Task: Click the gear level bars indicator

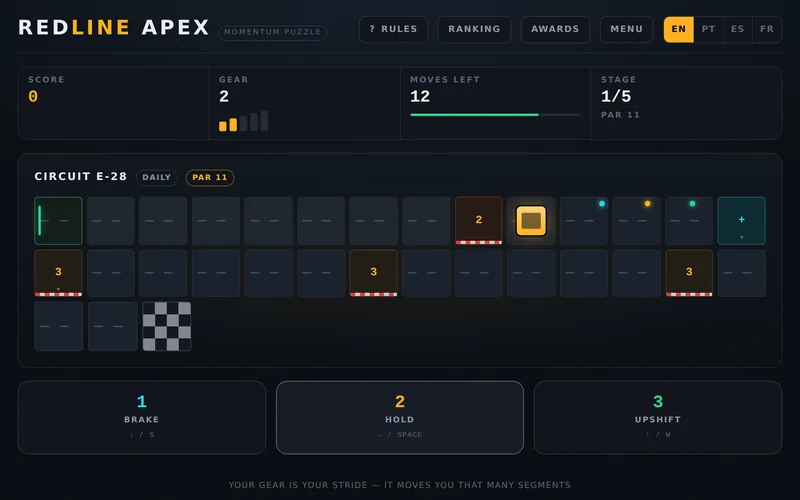Action: (243, 121)
